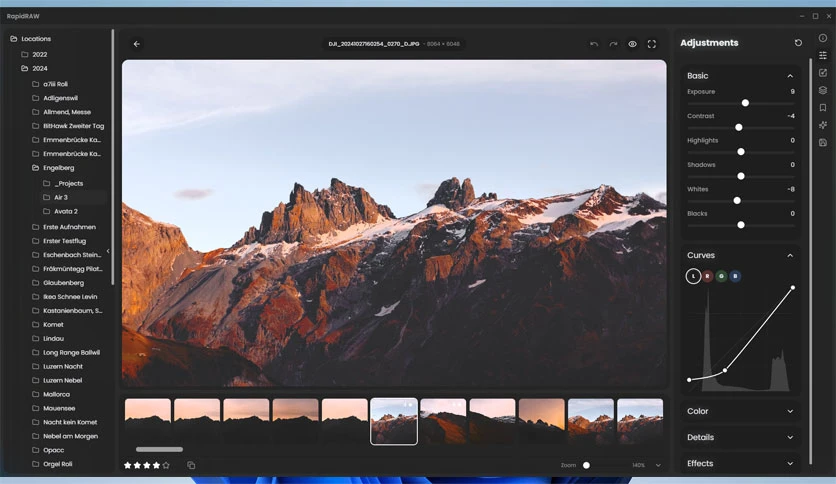Select the first thumbnail in the filmstrip

(x=148, y=421)
